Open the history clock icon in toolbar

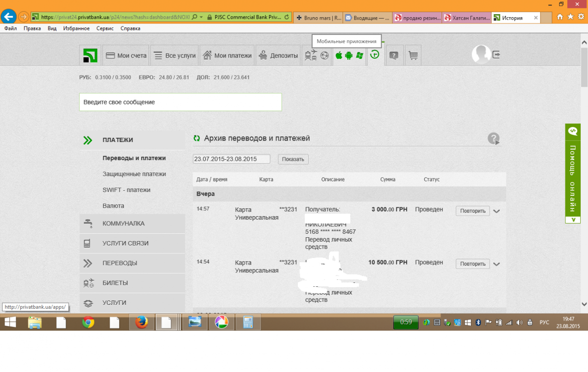[375, 55]
